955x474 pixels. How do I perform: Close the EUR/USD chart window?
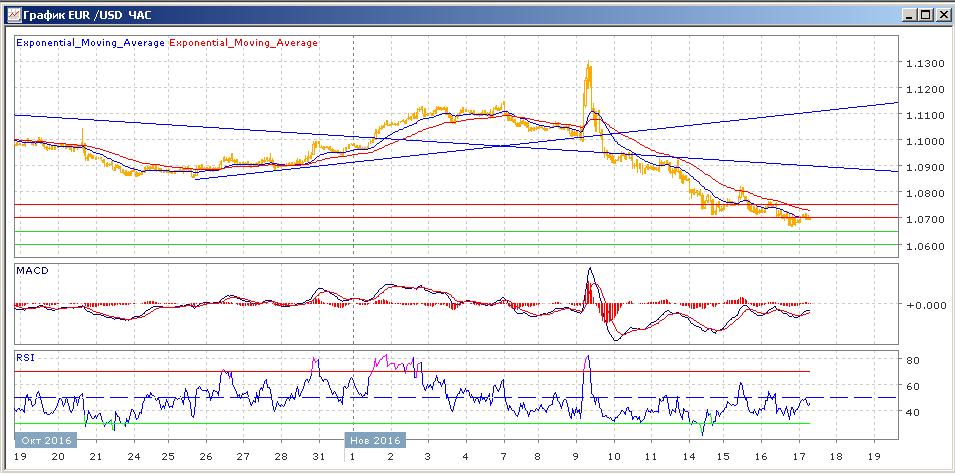942,14
